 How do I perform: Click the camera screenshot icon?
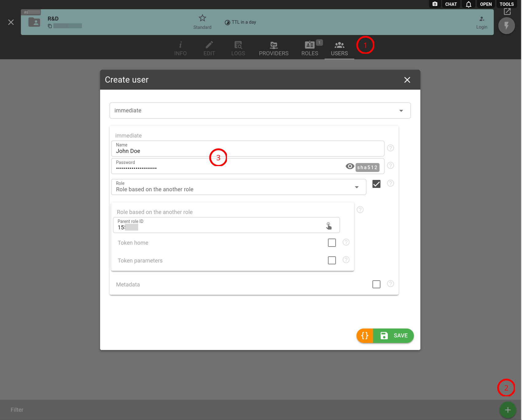435,4
